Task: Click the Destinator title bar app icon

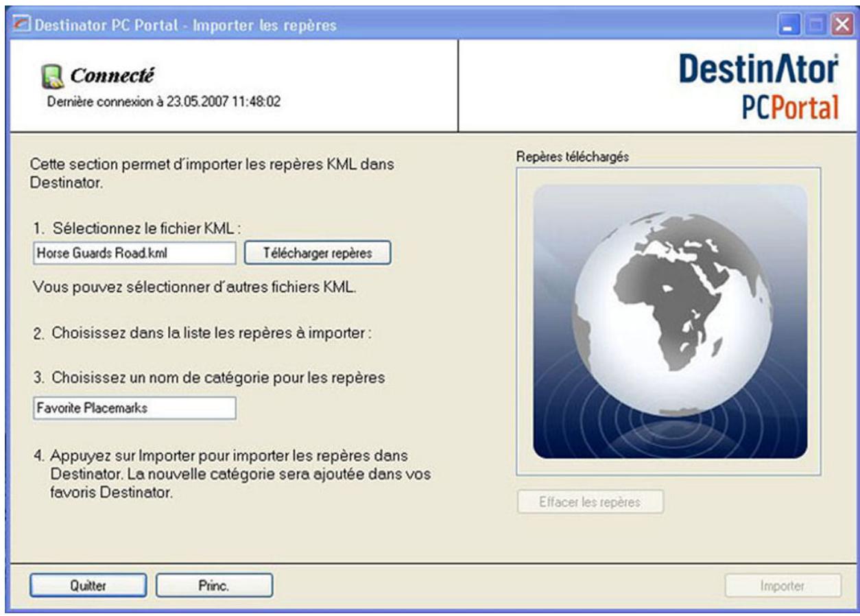Action: (21, 25)
